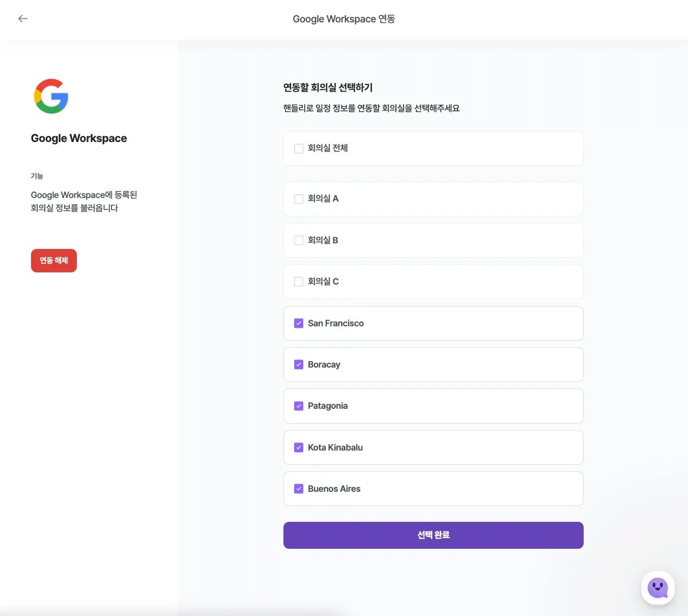Deselect the Boracay room checkbox

point(299,365)
